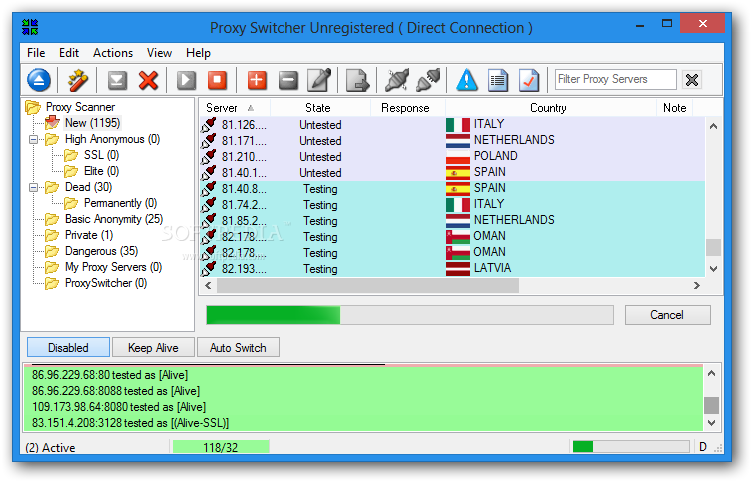Sort by the Country column header

tap(551, 108)
